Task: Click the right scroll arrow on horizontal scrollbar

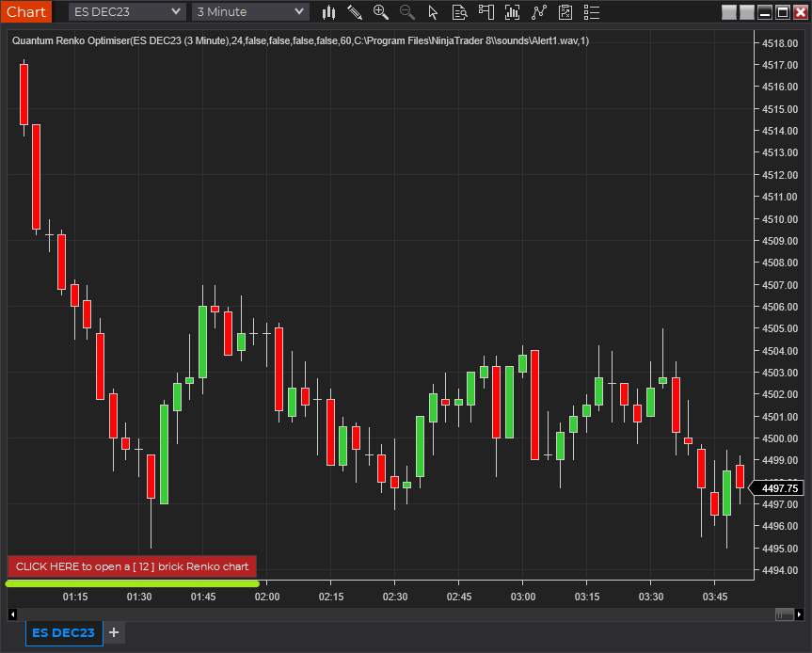Action: (x=799, y=614)
